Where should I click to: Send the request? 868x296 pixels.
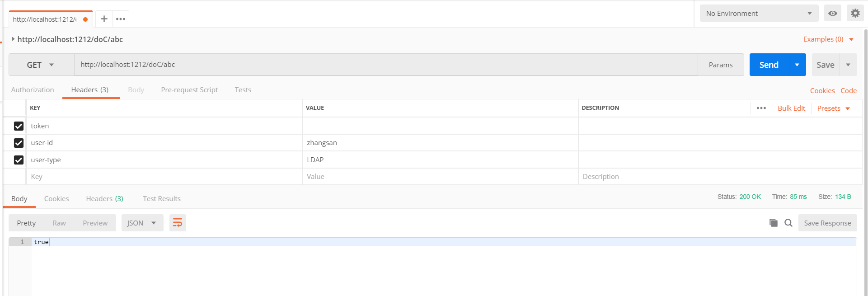pyautogui.click(x=769, y=65)
